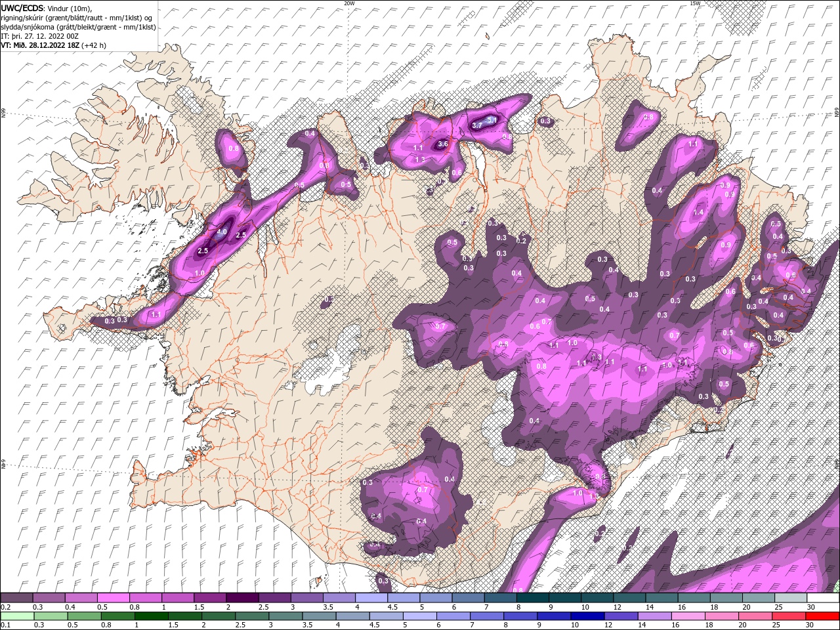Click the "15W" longitude label
840x630 pixels.
(x=695, y=3)
